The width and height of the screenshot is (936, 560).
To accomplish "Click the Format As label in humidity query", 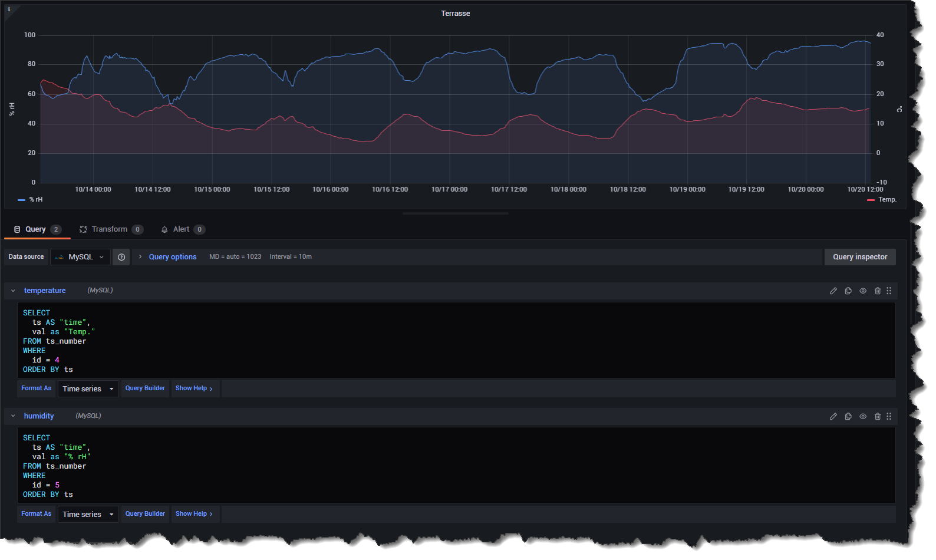I will [37, 514].
